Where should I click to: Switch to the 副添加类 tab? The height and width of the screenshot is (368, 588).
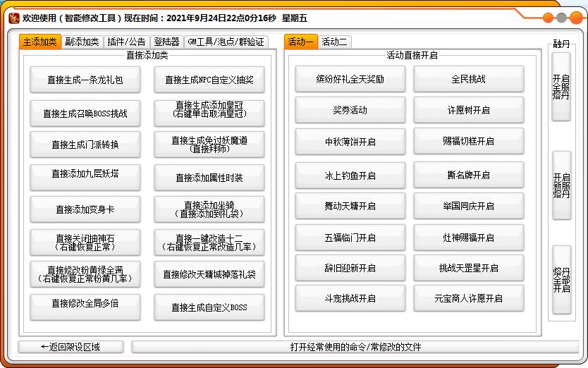pos(82,42)
